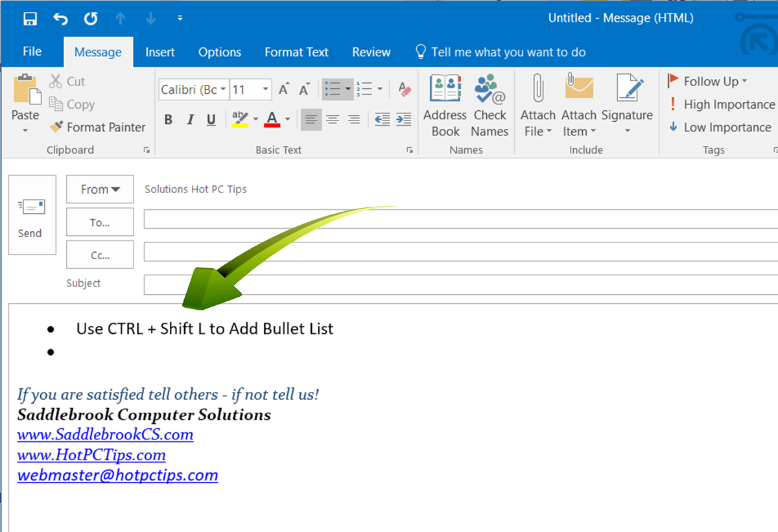The width and height of the screenshot is (778, 532).
Task: Grow the font size
Action: coord(283,89)
